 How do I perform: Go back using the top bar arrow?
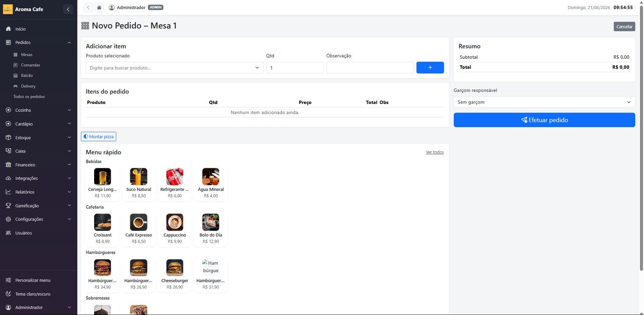coord(88,8)
